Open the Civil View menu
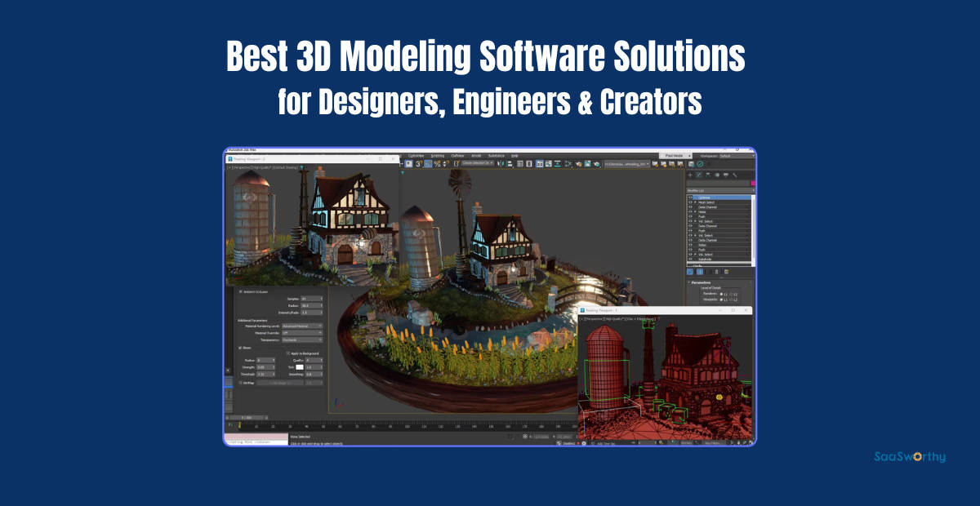The image size is (980, 506). tap(457, 155)
